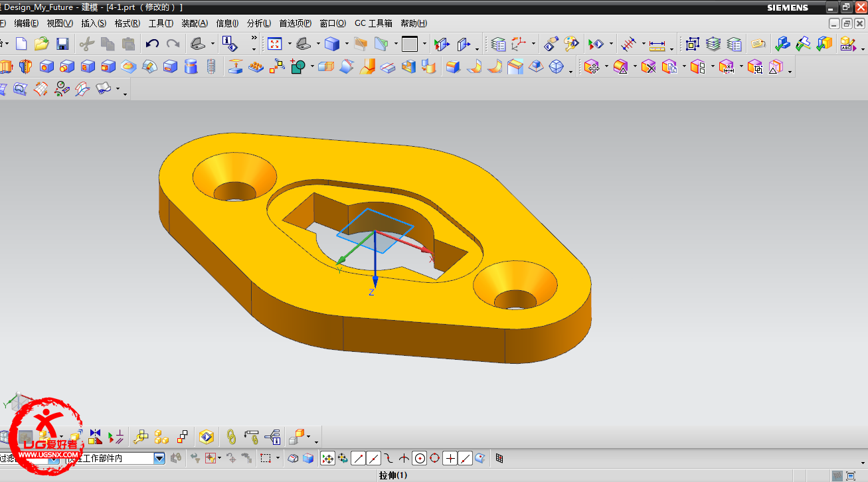Toggle the Quadrant Point snap option
The image size is (868, 482).
(434, 458)
